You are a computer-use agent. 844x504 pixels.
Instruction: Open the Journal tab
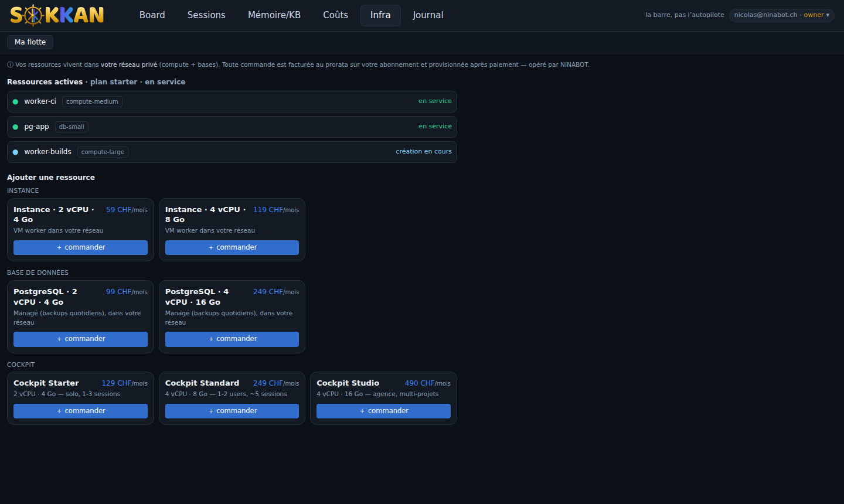pyautogui.click(x=428, y=15)
